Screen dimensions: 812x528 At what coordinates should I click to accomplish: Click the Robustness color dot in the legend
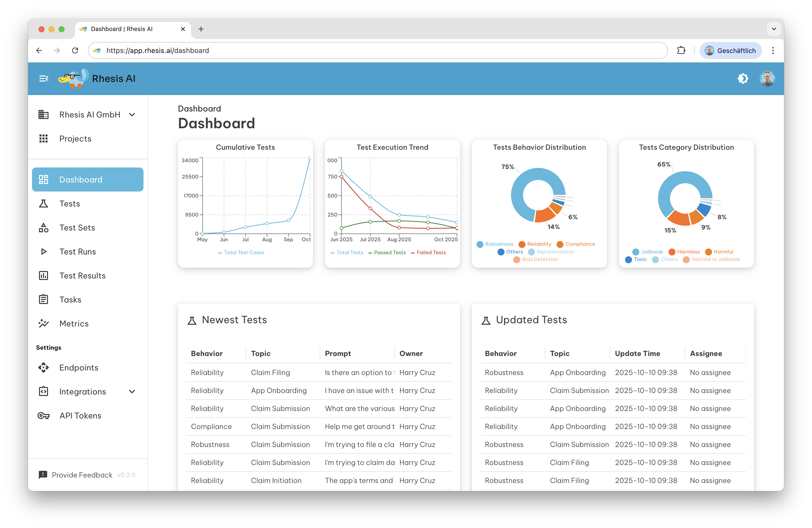click(480, 244)
